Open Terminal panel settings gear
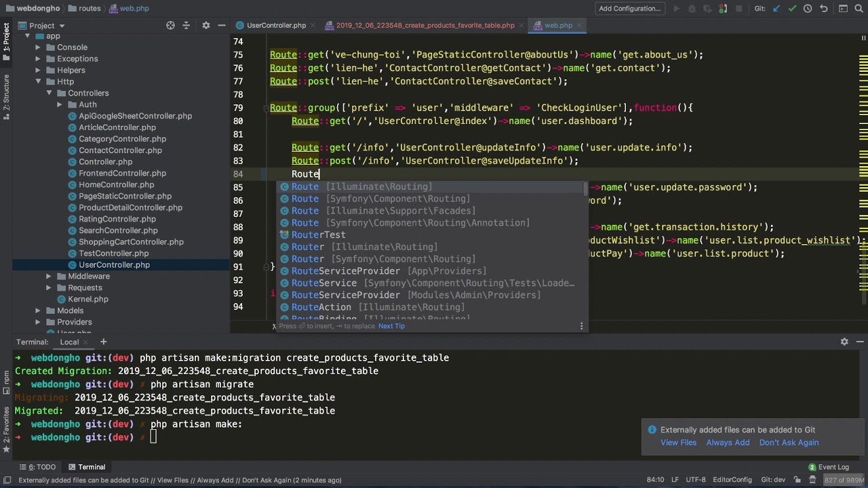Image resolution: width=868 pixels, height=488 pixels. point(844,342)
